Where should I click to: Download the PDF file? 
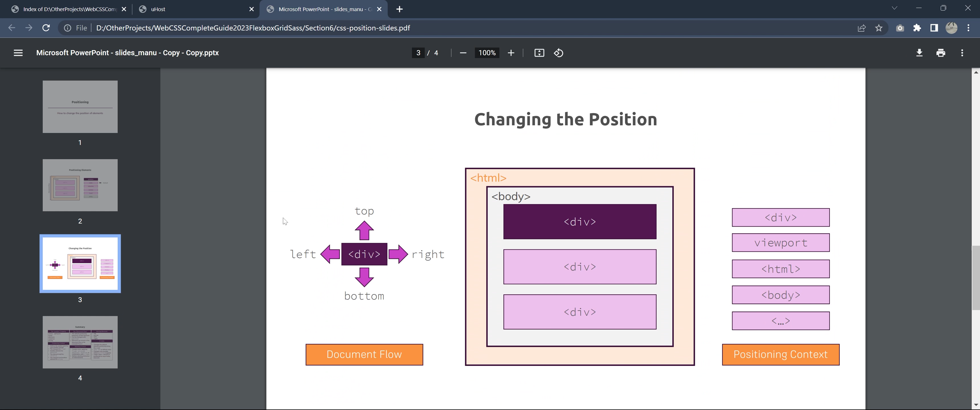(919, 53)
